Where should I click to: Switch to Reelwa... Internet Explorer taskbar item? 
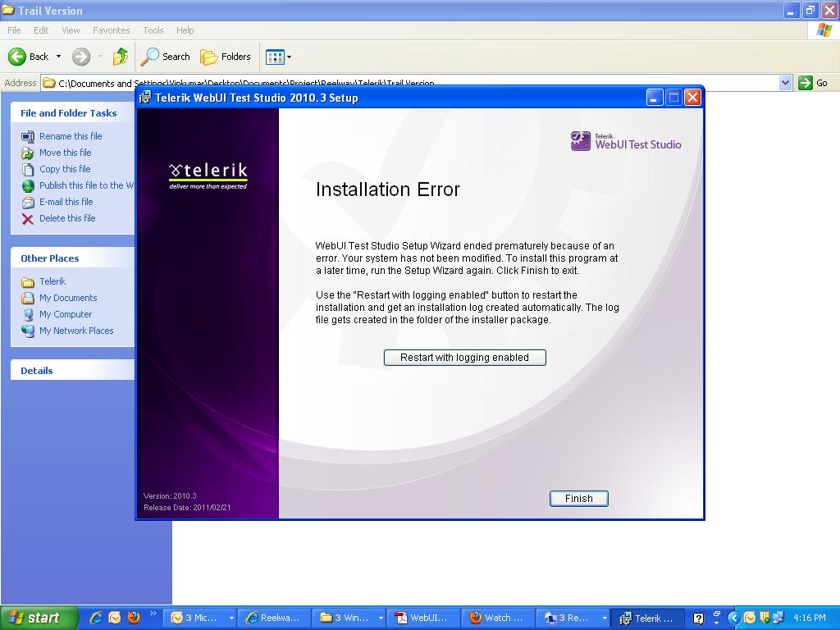274,618
